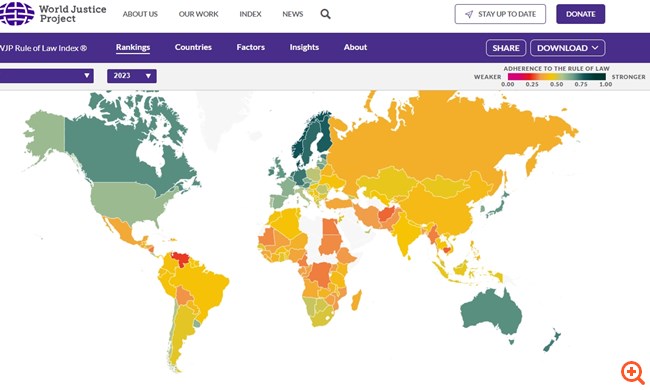Click the News link
Screen dimensions: 650x390
[293, 14]
